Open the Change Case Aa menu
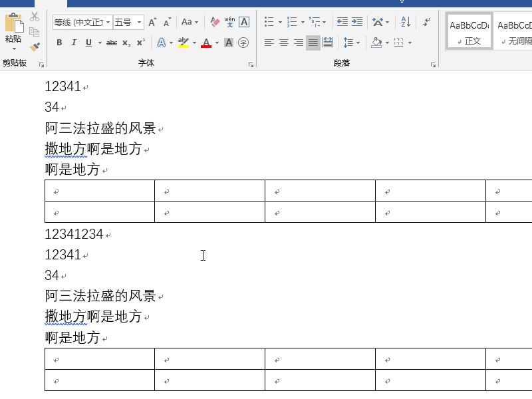Viewport: 532px width, 399px height. pos(190,23)
